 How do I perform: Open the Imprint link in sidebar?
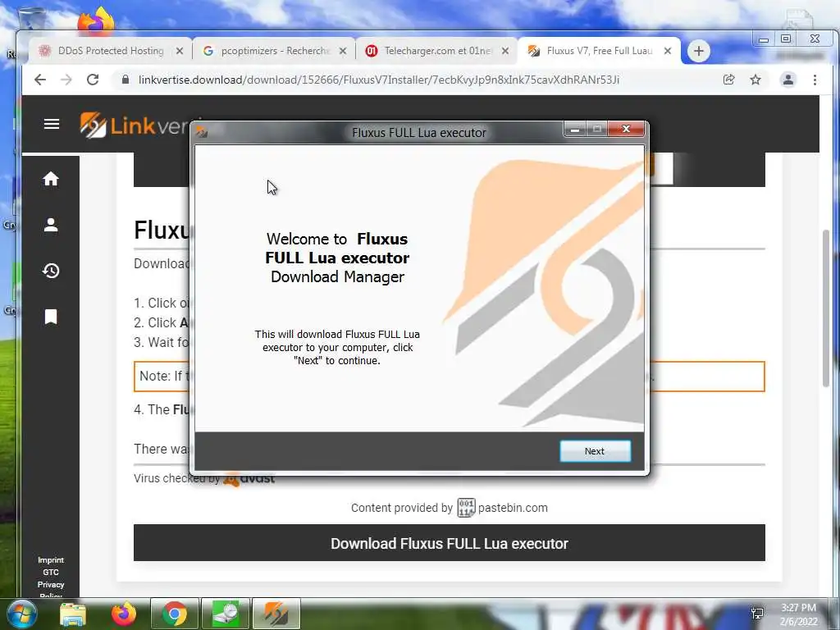(51, 559)
